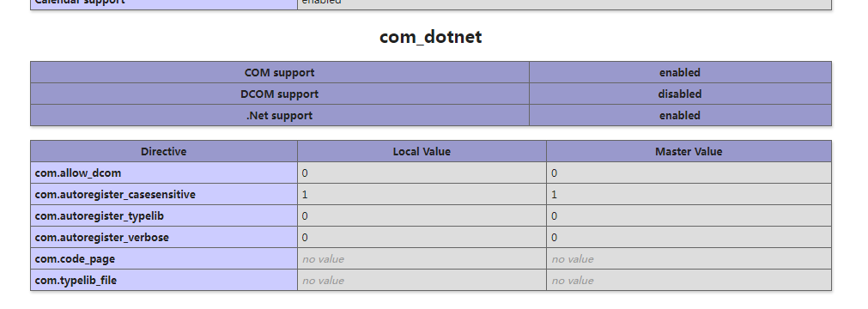Screen dimensions: 868x309
Task: Select the com.autoregister_casesensitive directive name
Action: pos(115,195)
